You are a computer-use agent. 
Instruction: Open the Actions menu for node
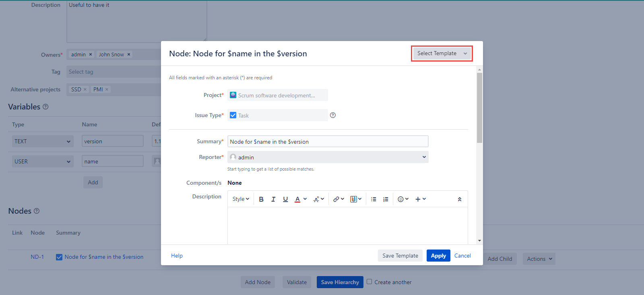(539, 259)
